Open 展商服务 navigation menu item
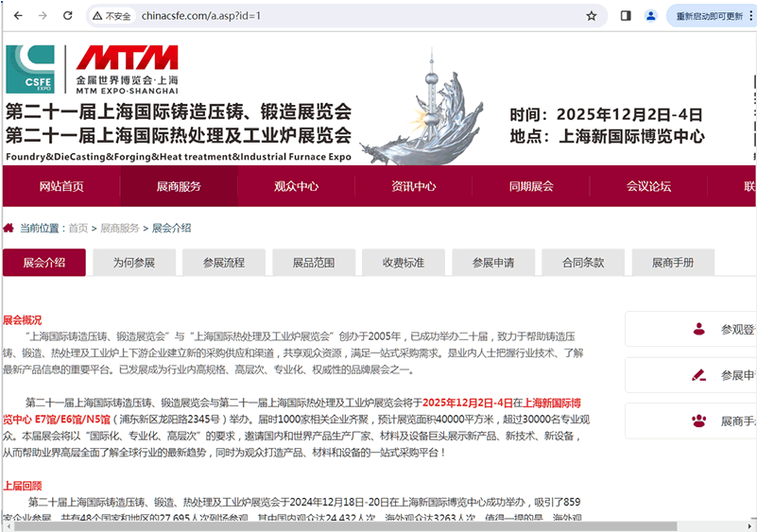 (x=179, y=186)
